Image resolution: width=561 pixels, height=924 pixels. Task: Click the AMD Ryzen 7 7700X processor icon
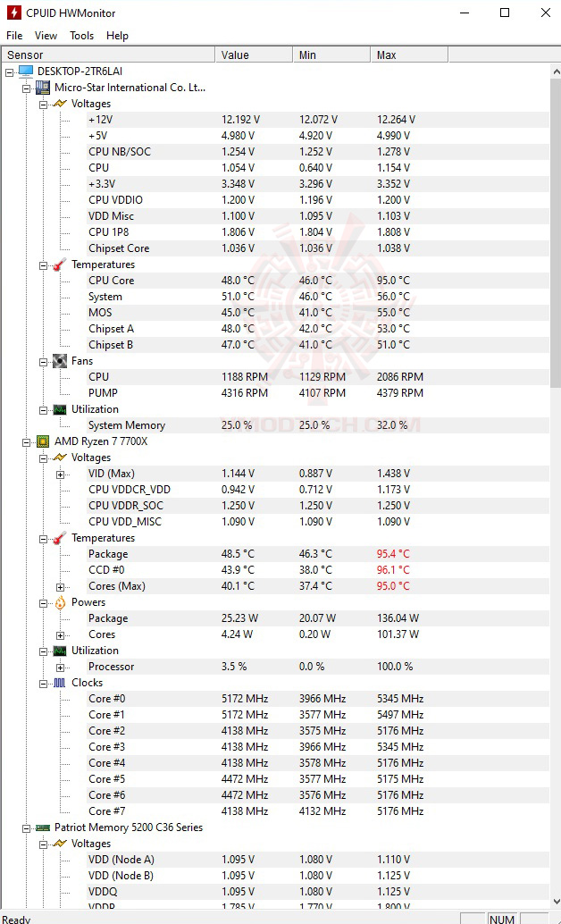coord(43,441)
